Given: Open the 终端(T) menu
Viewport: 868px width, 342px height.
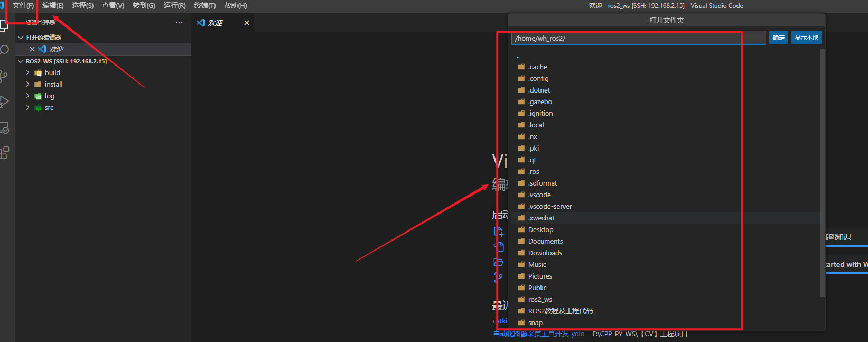Looking at the screenshot, I should (x=205, y=5).
